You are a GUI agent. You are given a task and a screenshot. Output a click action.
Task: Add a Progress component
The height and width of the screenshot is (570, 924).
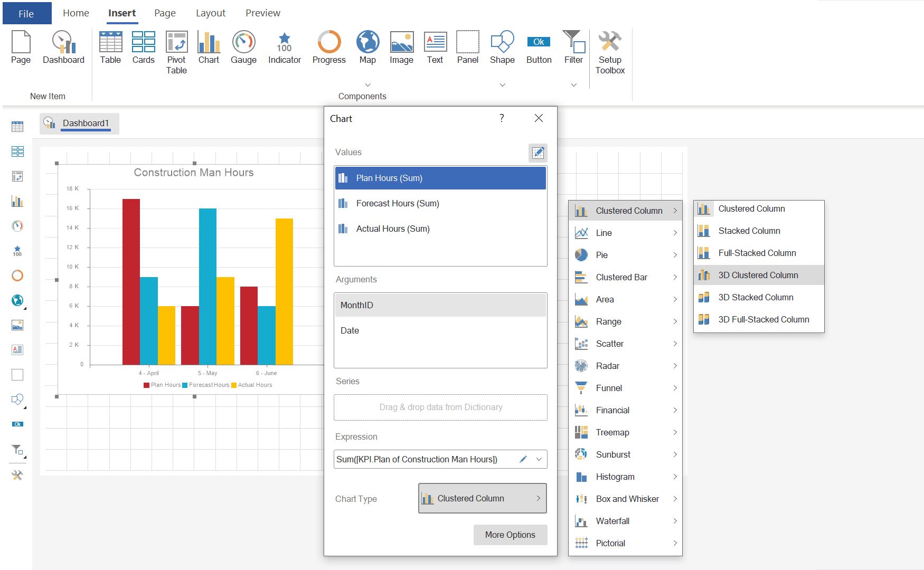coord(328,47)
